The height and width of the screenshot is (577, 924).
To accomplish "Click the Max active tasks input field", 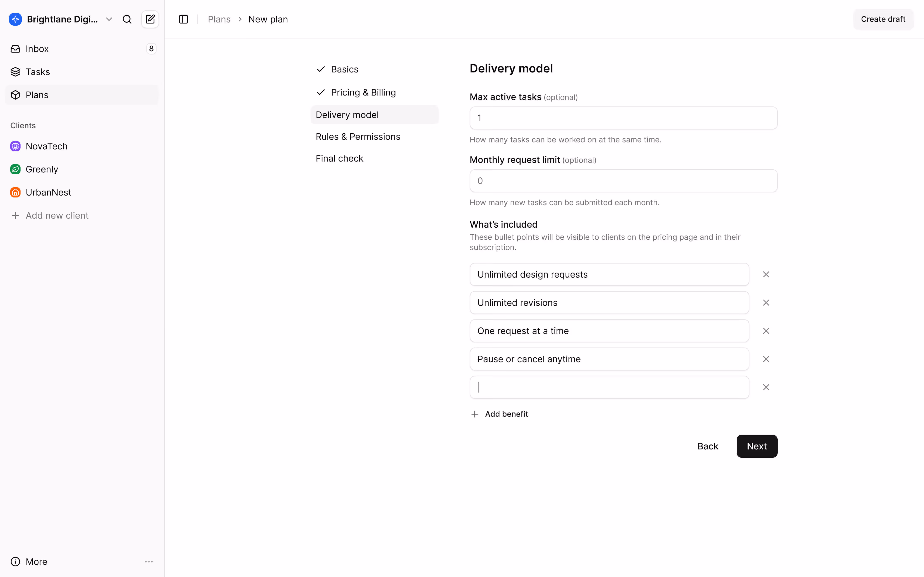I will click(623, 118).
